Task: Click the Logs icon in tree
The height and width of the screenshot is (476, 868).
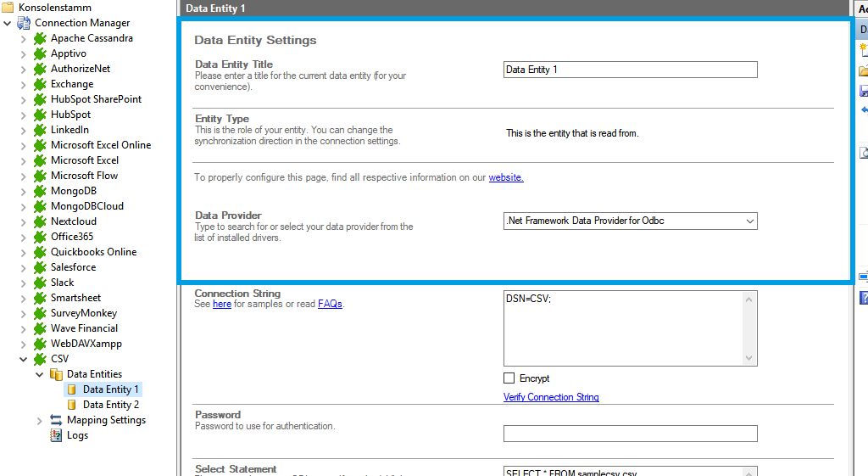Action: click(56, 435)
